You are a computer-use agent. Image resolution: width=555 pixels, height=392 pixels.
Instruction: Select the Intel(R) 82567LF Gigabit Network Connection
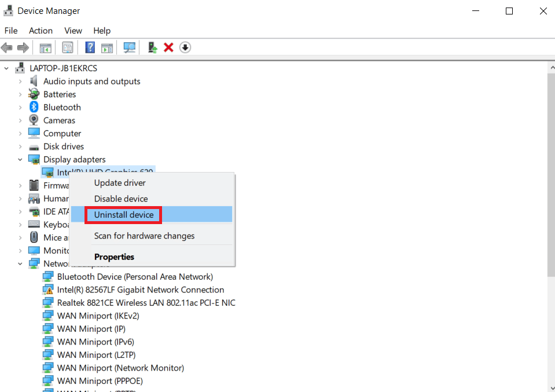coord(142,290)
